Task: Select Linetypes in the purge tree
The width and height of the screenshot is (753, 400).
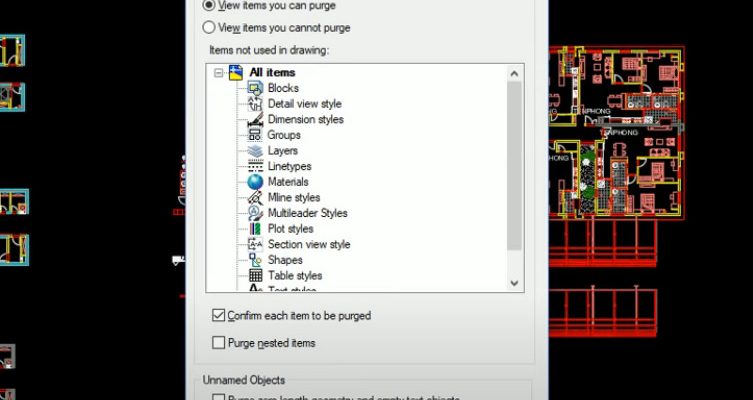Action: click(x=289, y=166)
